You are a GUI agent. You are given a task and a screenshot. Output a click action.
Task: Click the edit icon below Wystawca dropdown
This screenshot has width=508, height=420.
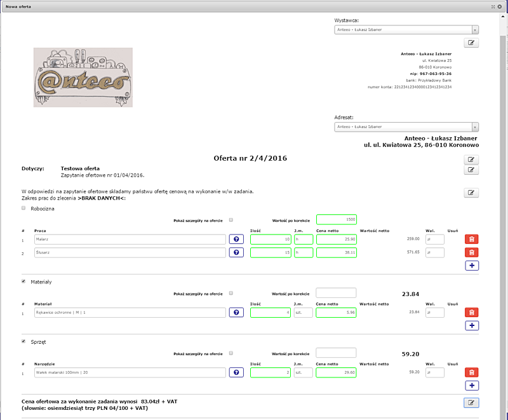471,43
